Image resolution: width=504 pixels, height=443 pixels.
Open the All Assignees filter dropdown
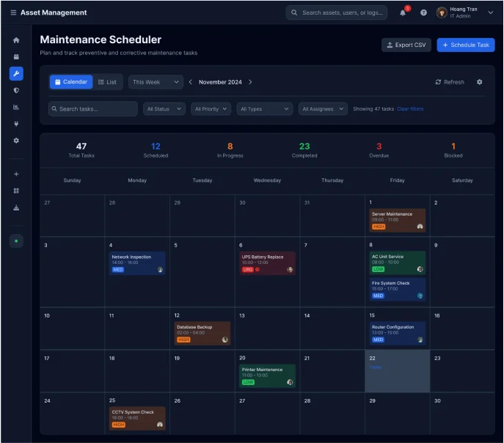point(323,109)
